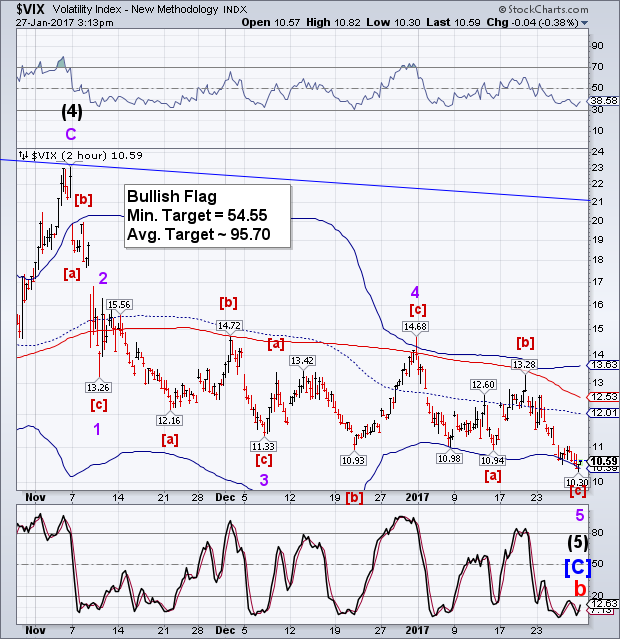Select the red 12.53 moving average tag
620x639 pixels.
[x=601, y=397]
